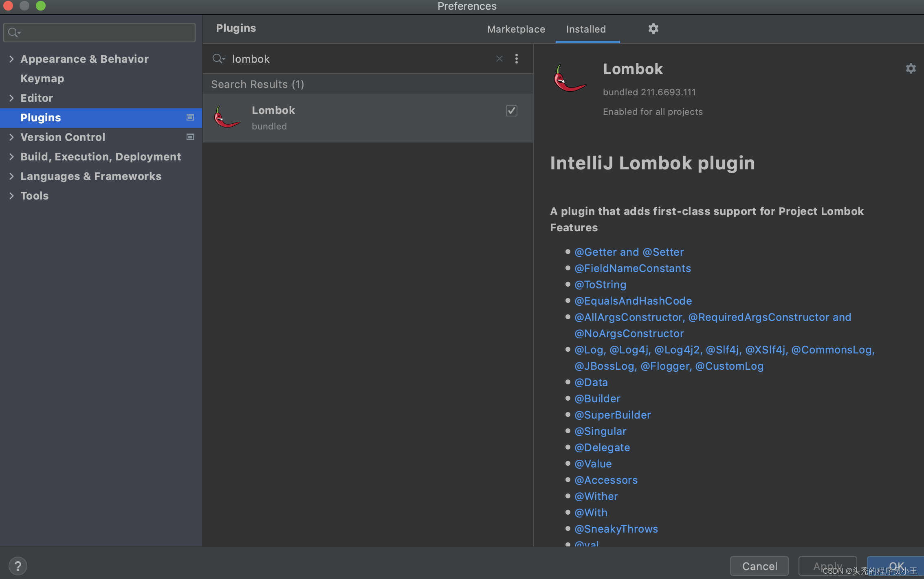The image size is (924, 579).
Task: Expand the Editor settings tree
Action: point(11,98)
